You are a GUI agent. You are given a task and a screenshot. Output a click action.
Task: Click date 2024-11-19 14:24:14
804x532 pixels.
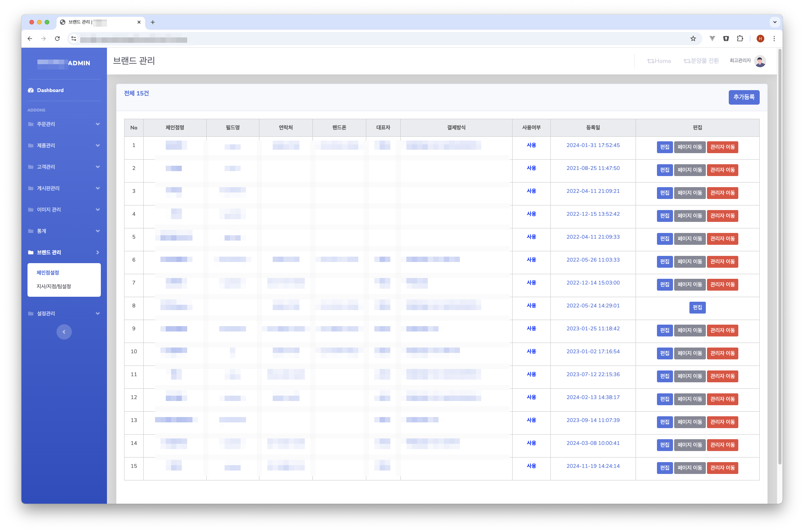coord(593,466)
